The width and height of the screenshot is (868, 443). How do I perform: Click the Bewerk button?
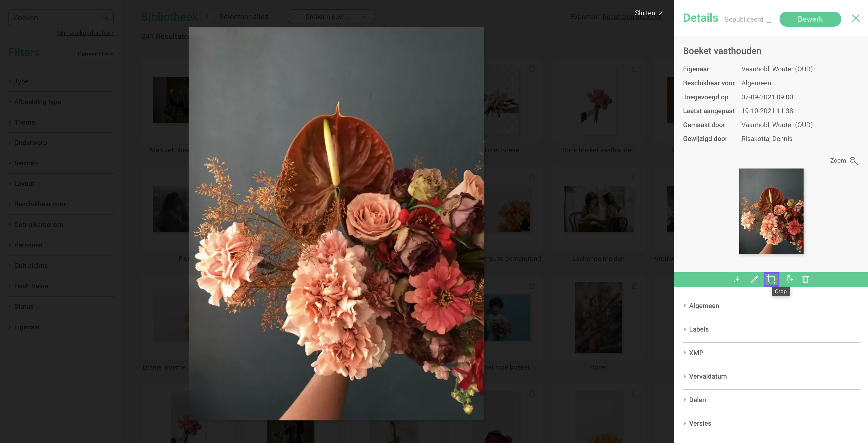(810, 19)
